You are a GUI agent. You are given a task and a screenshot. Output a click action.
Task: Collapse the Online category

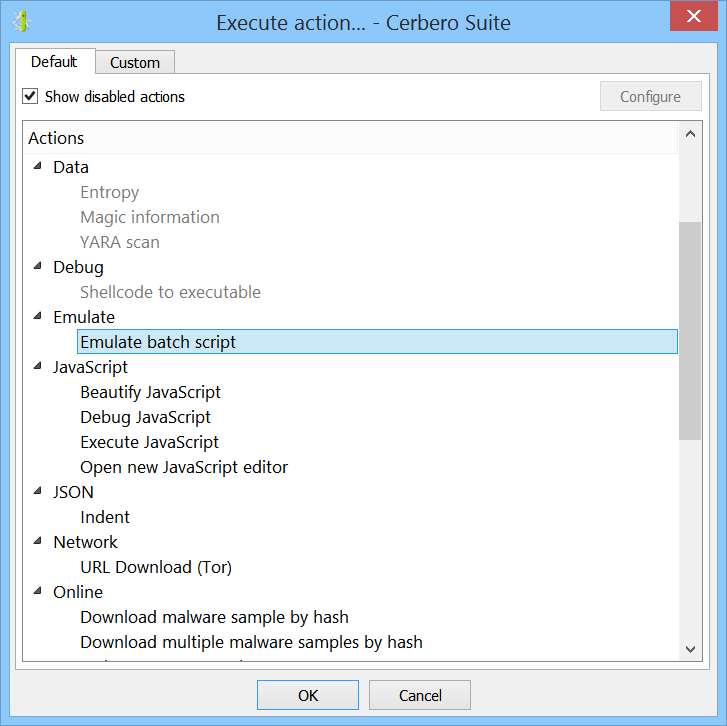pos(38,591)
